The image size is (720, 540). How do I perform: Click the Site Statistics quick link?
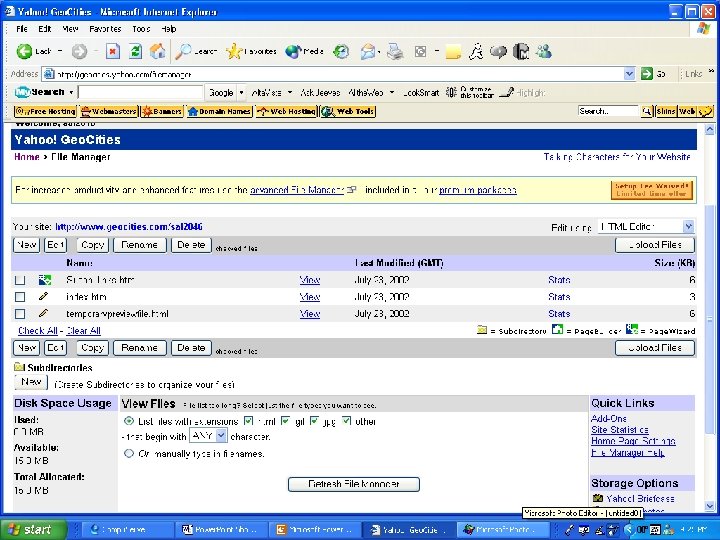pyautogui.click(x=619, y=430)
